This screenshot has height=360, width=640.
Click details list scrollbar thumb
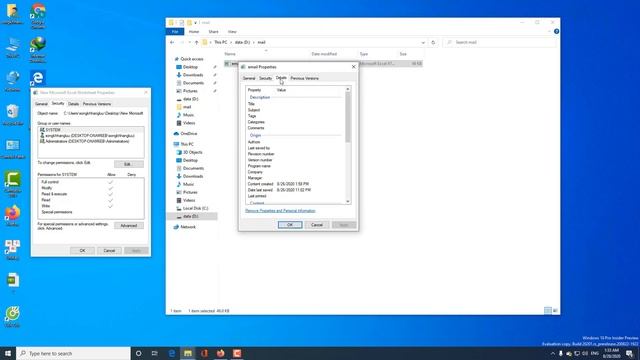(x=348, y=116)
